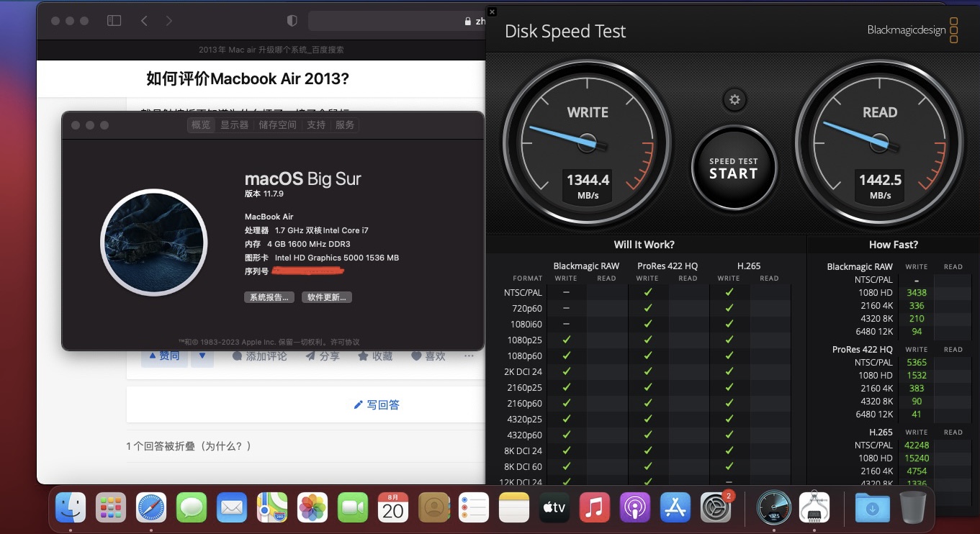Viewport: 980px width, 534px height.
Task: Open Photos from the Dock
Action: pos(313,508)
